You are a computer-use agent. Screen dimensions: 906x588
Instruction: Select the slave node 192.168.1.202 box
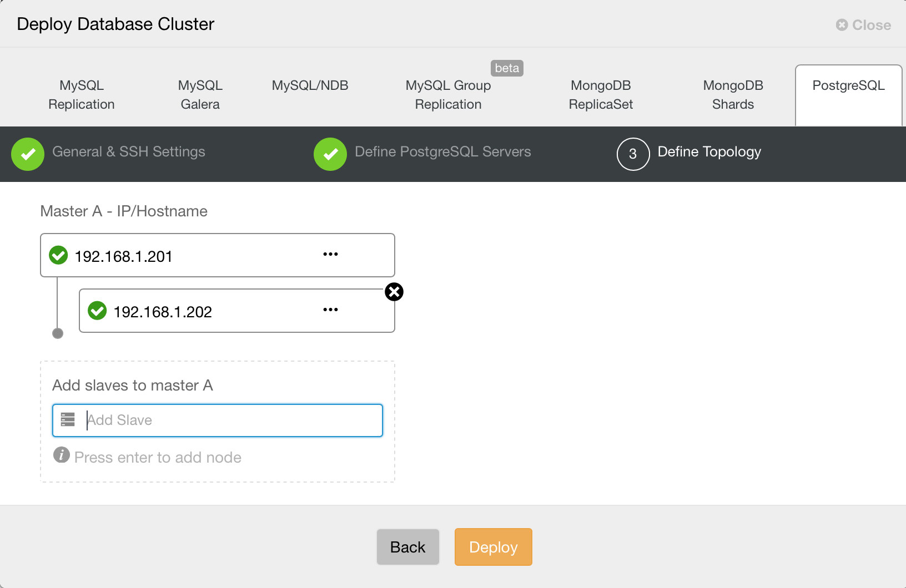(237, 311)
